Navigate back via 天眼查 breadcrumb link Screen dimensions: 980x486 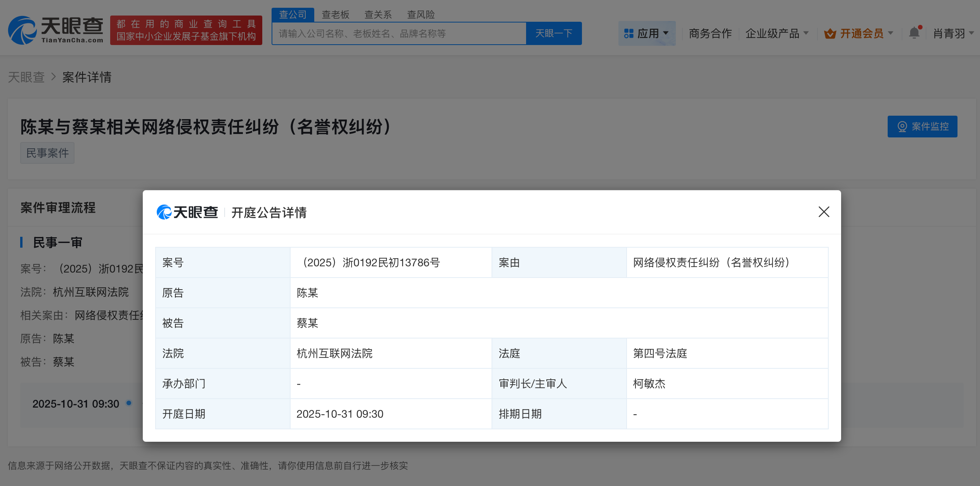coord(26,77)
